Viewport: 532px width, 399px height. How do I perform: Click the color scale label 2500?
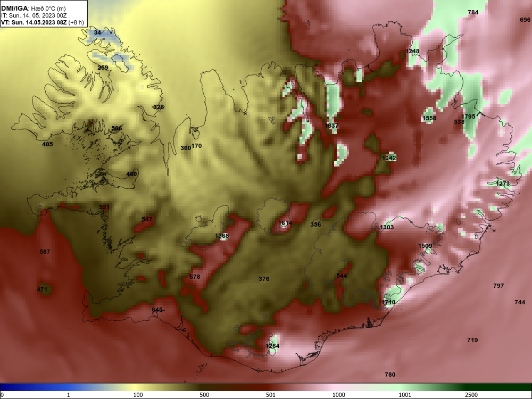coord(471,395)
